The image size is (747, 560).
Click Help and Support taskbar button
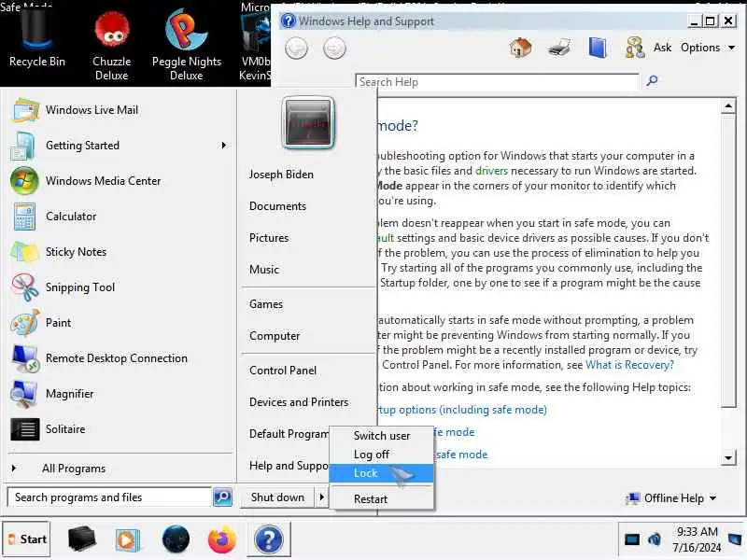269,540
